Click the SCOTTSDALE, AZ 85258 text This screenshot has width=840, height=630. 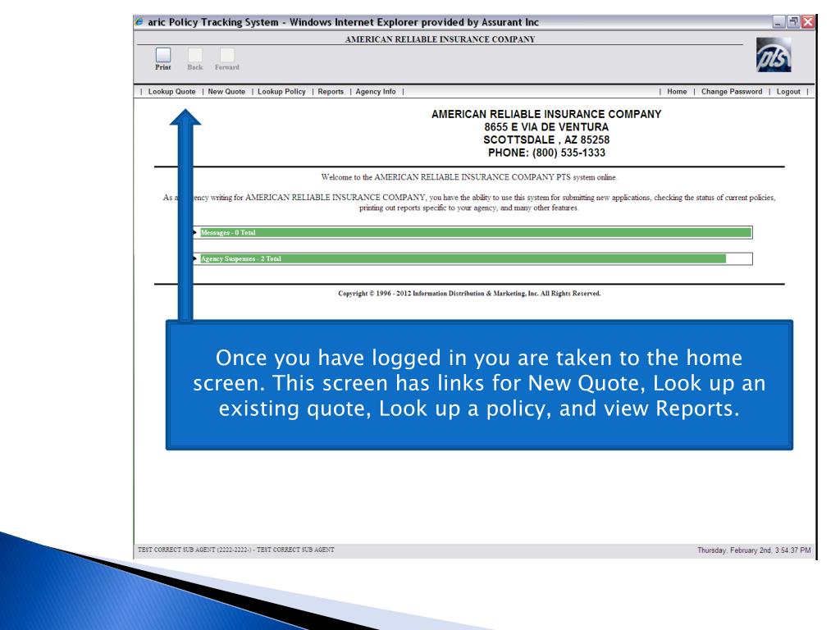[546, 139]
